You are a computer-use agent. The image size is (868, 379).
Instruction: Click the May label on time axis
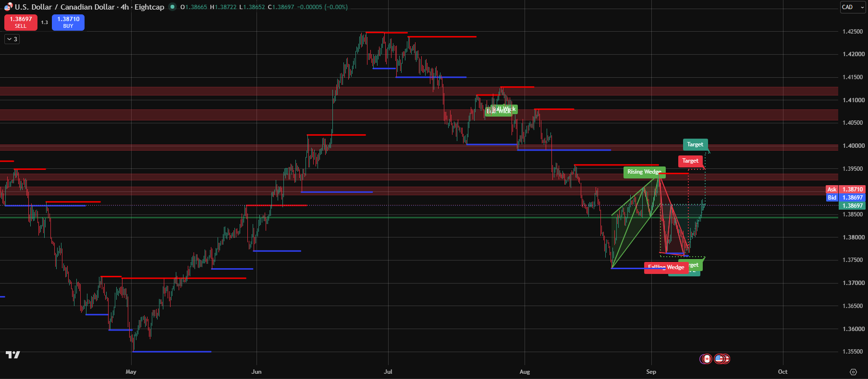tap(131, 372)
